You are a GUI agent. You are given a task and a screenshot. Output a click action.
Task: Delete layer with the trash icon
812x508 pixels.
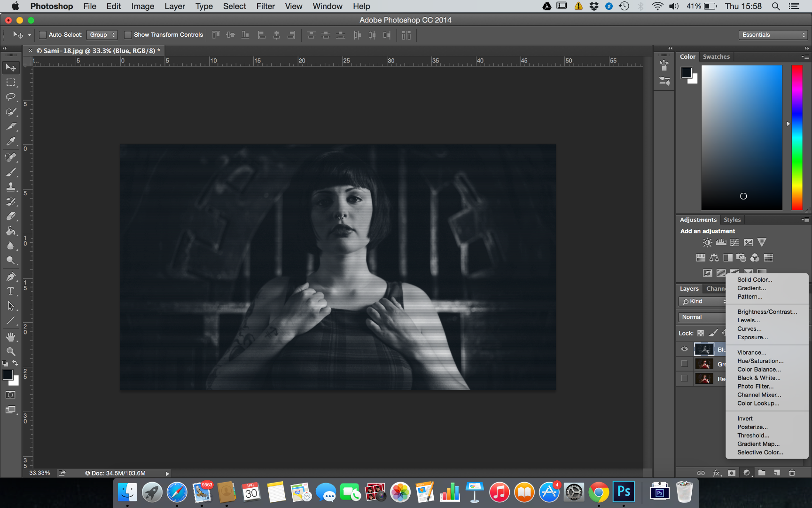[792, 473]
